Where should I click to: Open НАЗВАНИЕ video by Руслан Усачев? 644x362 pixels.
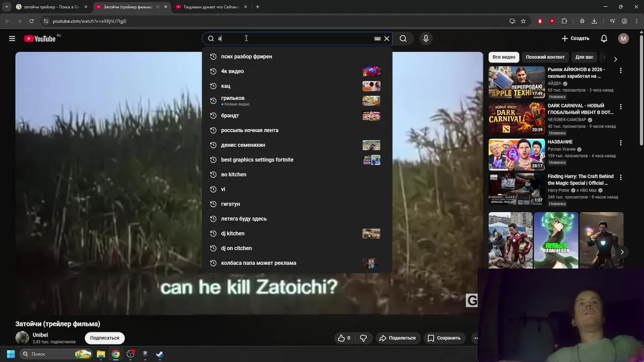pos(517,154)
